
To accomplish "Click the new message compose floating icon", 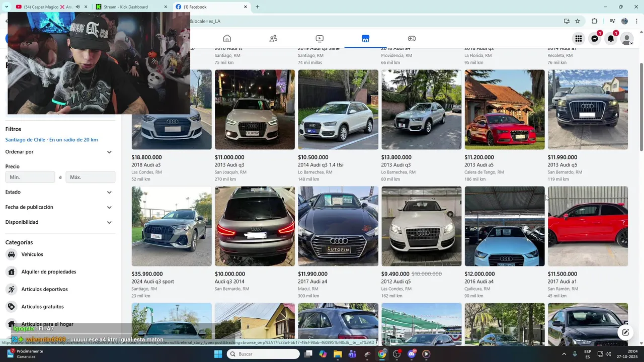I will [x=625, y=332].
